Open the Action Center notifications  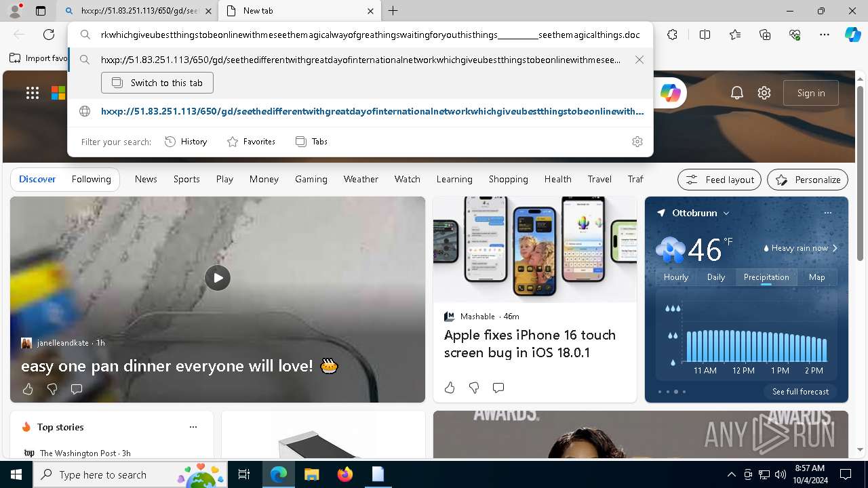point(846,474)
